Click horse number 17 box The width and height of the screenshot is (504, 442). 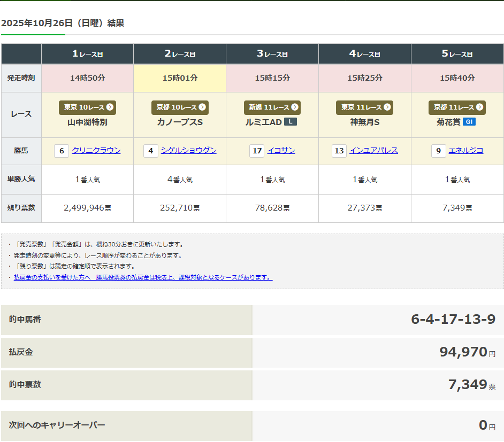coord(257,151)
